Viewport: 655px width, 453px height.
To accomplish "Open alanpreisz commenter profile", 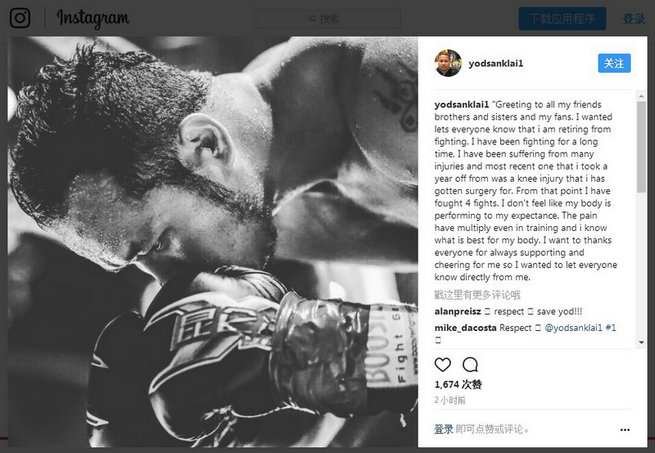I will 457,312.
